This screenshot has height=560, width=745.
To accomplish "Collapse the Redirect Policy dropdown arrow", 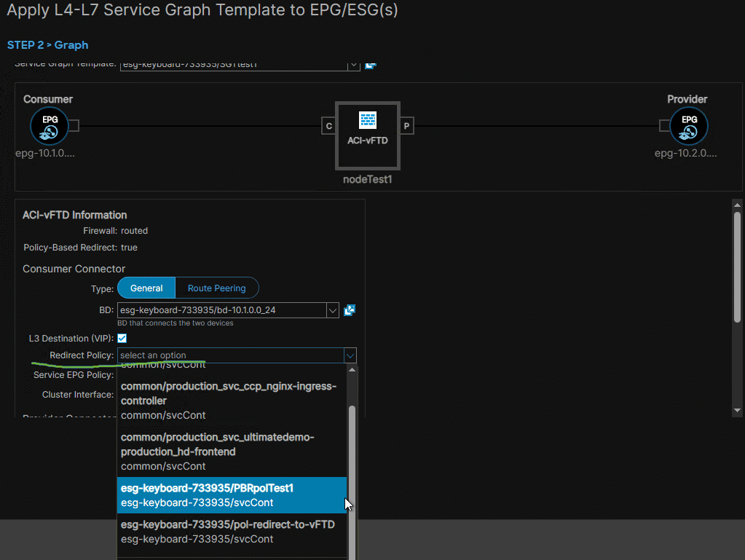I will point(350,355).
